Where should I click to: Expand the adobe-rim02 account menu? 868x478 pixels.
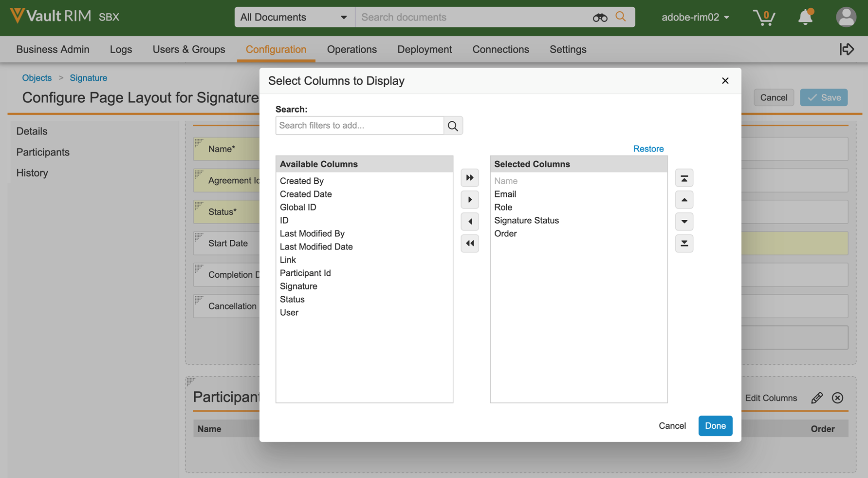click(695, 17)
